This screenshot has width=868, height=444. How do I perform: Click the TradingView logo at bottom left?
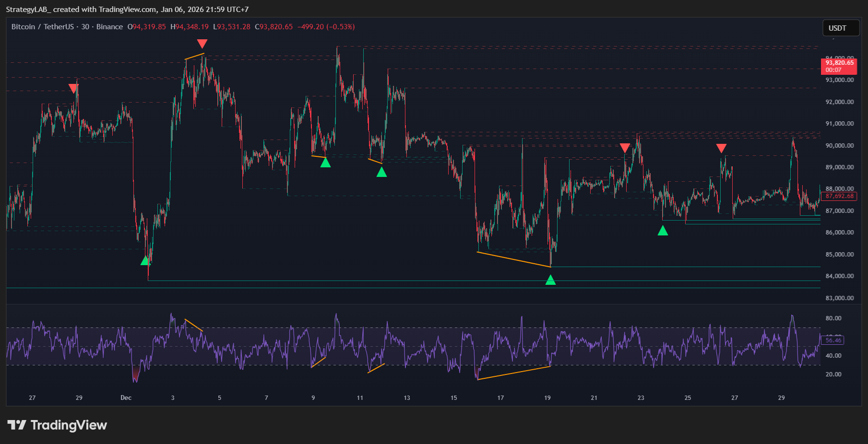click(x=57, y=425)
